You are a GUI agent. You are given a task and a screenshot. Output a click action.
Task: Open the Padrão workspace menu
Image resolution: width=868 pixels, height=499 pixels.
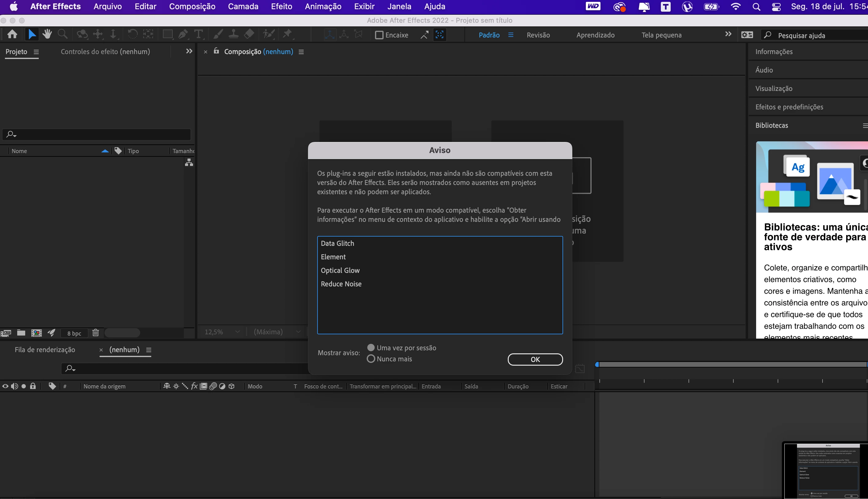[x=511, y=35]
